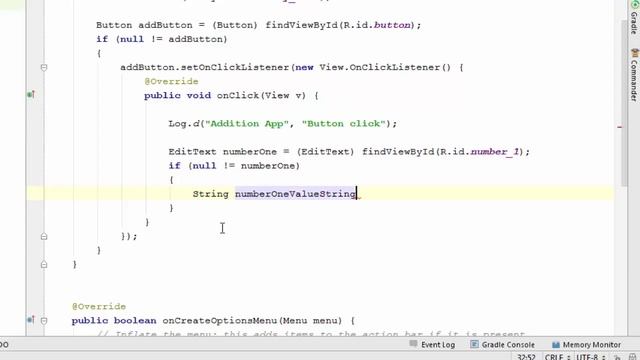640x360 pixels.
Task: Click 'if (null != numberOne)' line
Action: [x=234, y=166]
